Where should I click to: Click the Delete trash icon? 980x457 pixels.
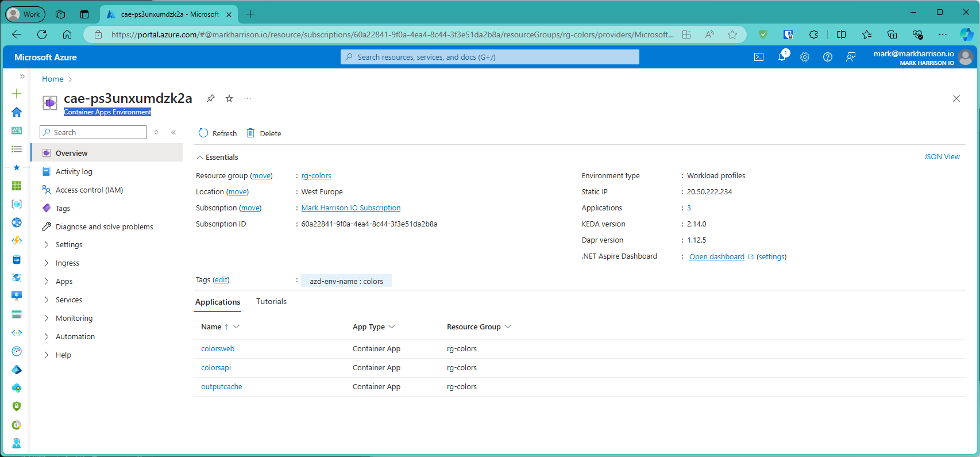coord(251,133)
